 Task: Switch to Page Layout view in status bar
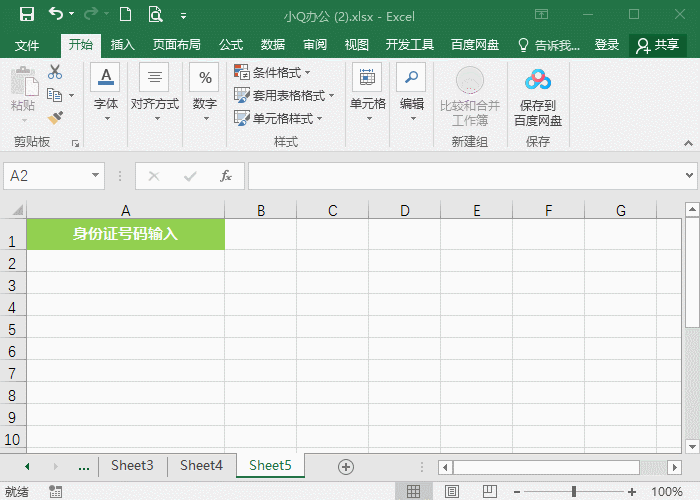tap(452, 492)
